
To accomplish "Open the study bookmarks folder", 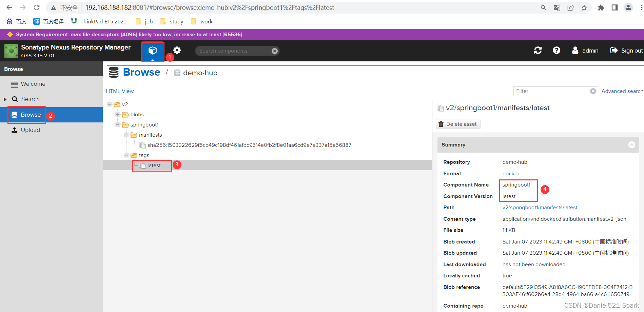I will pos(172,21).
